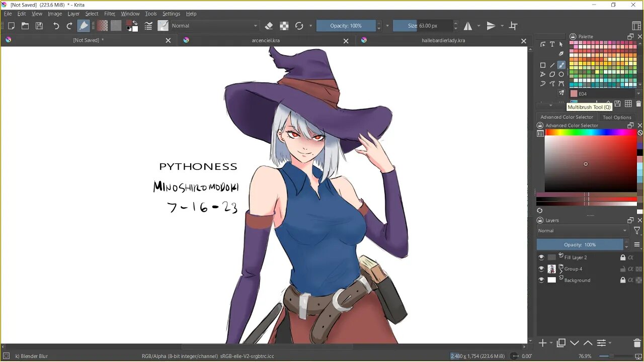
Task: Hide the Background layer
Action: (541, 281)
